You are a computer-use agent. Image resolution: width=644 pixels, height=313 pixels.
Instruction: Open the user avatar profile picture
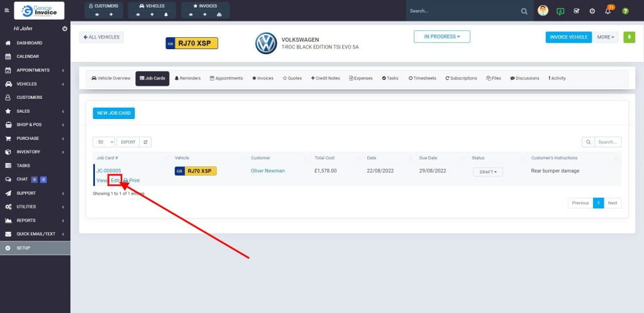[x=543, y=11]
